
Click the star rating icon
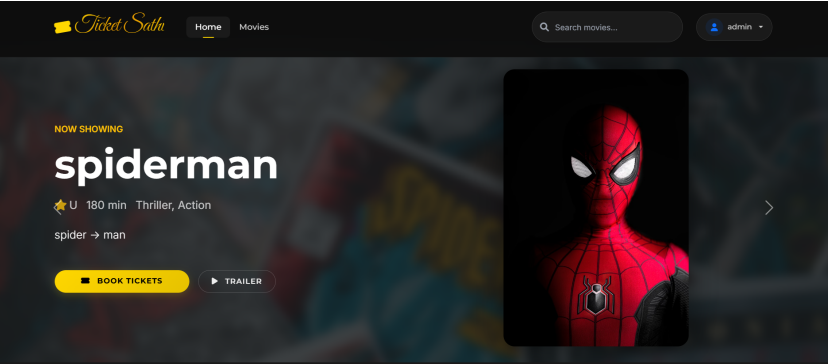click(x=61, y=205)
